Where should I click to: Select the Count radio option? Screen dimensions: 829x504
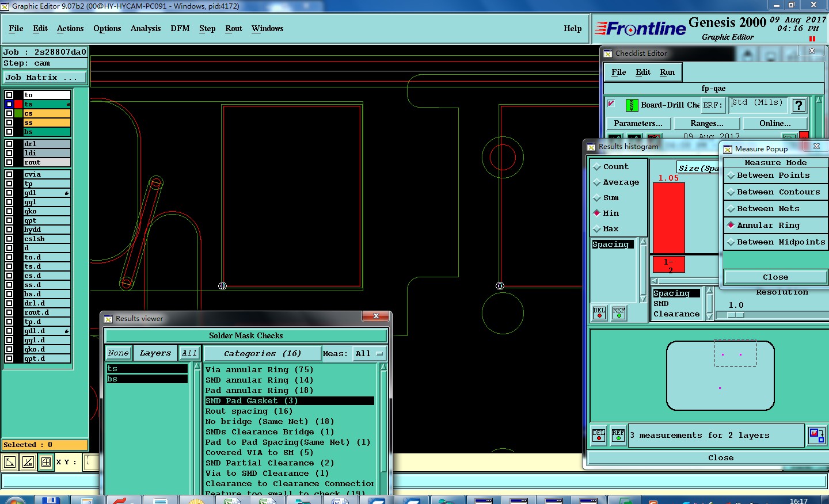[597, 167]
